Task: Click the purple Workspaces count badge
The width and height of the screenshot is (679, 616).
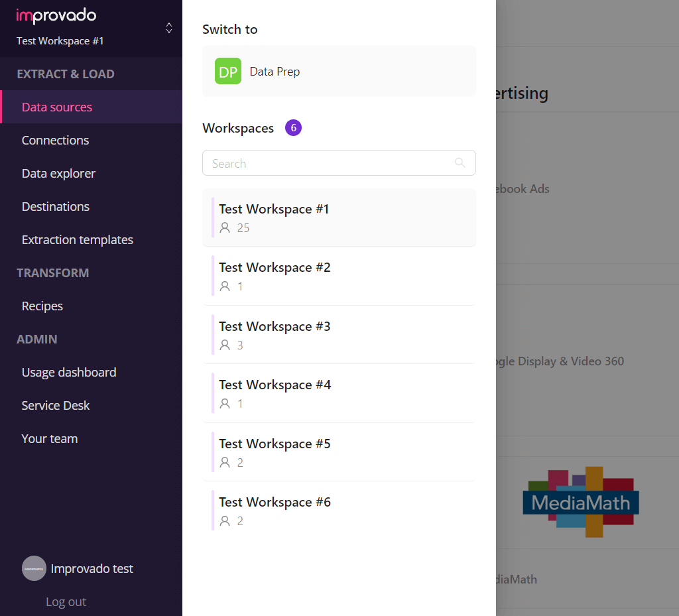Action: coord(293,127)
